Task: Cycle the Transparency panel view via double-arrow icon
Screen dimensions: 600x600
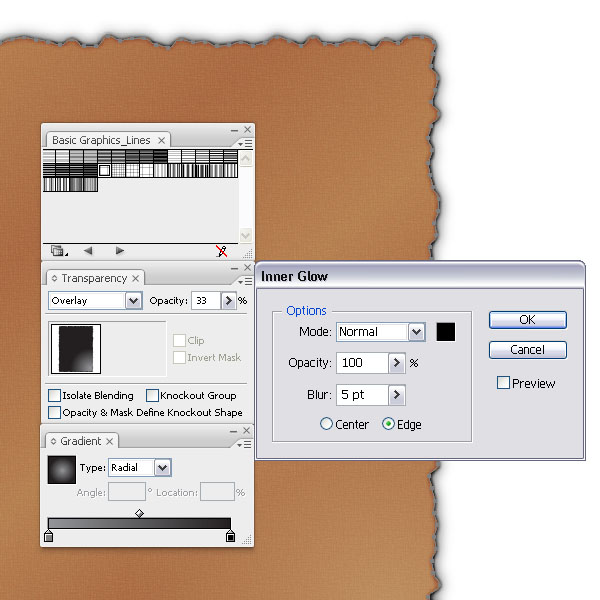Action: [54, 278]
